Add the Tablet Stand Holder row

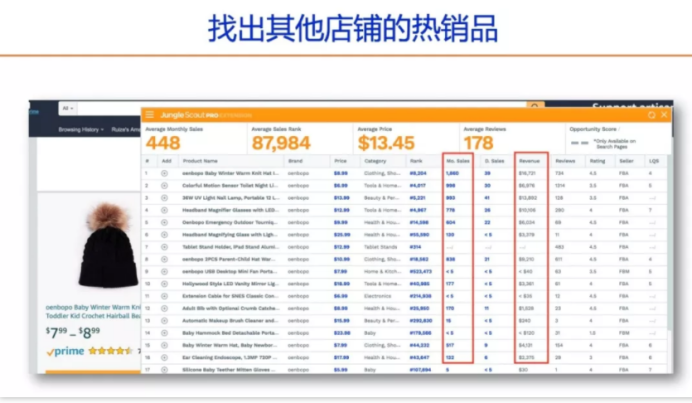tap(164, 247)
